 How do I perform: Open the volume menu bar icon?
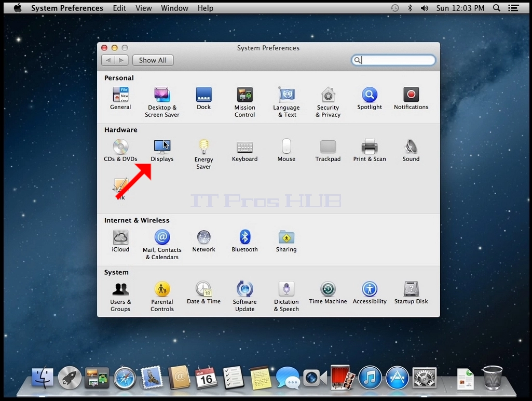pos(425,8)
